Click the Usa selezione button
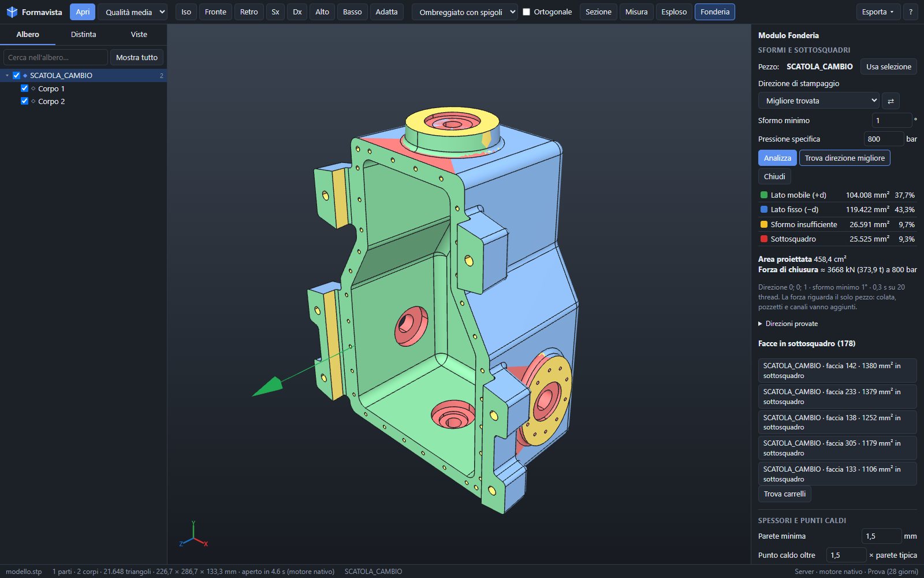Screen dimensions: 924x578 pos(889,66)
